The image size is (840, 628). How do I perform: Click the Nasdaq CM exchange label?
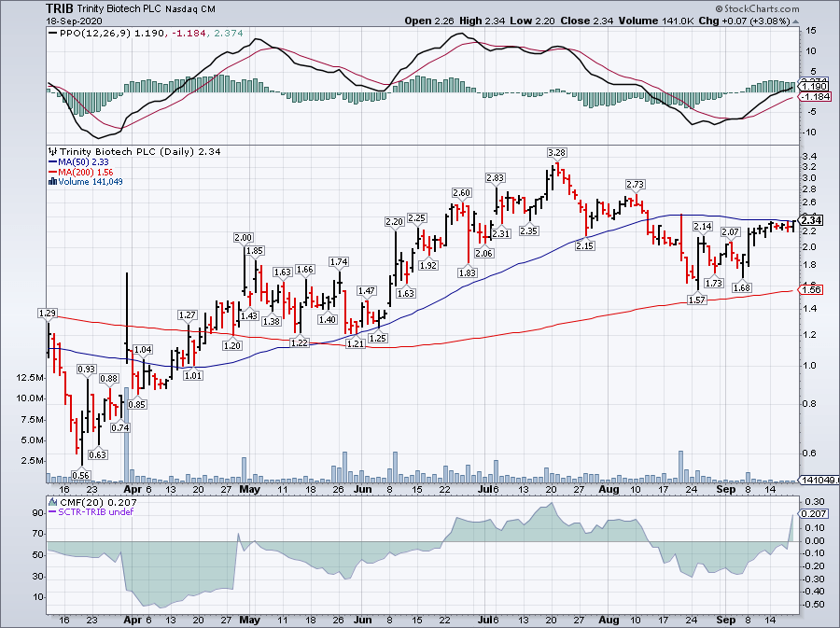coord(190,9)
